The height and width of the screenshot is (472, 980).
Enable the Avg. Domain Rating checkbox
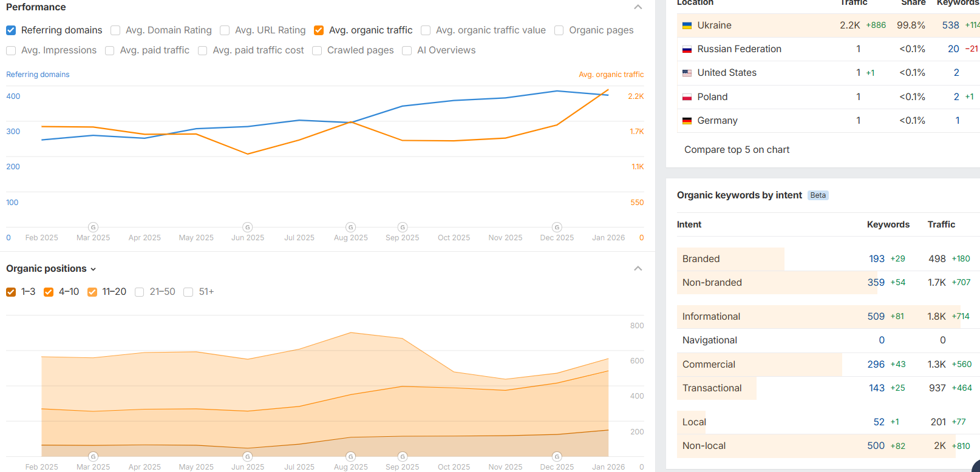pyautogui.click(x=115, y=30)
